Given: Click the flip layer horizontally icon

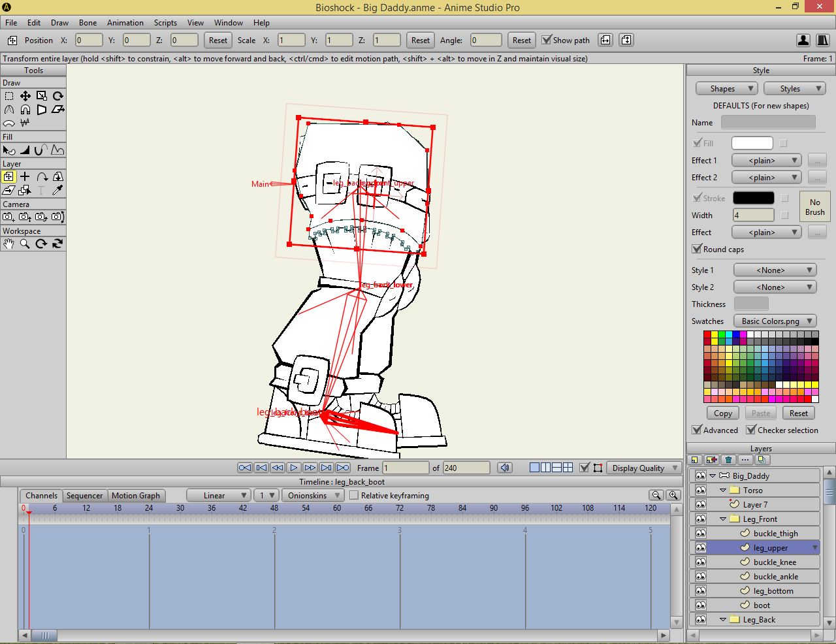Looking at the screenshot, I should click(x=605, y=40).
